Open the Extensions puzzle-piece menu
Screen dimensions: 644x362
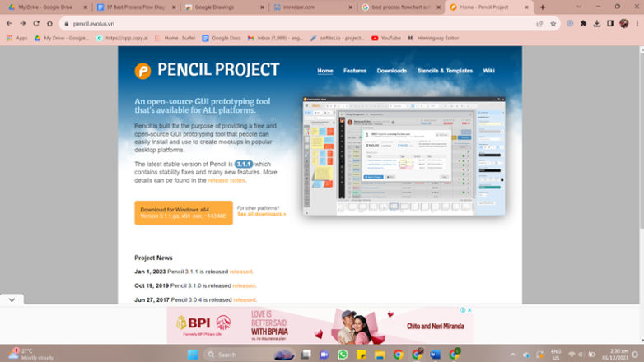(583, 24)
